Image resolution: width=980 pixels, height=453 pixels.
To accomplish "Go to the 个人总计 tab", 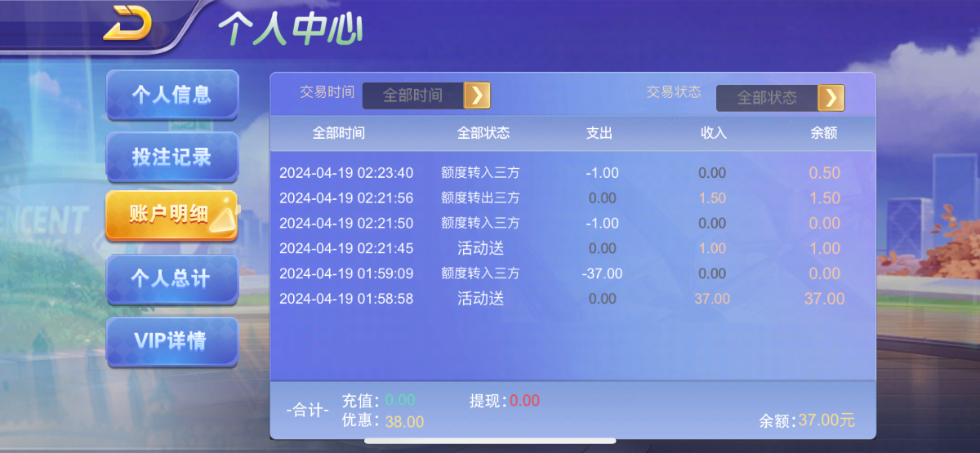I will pos(171,279).
